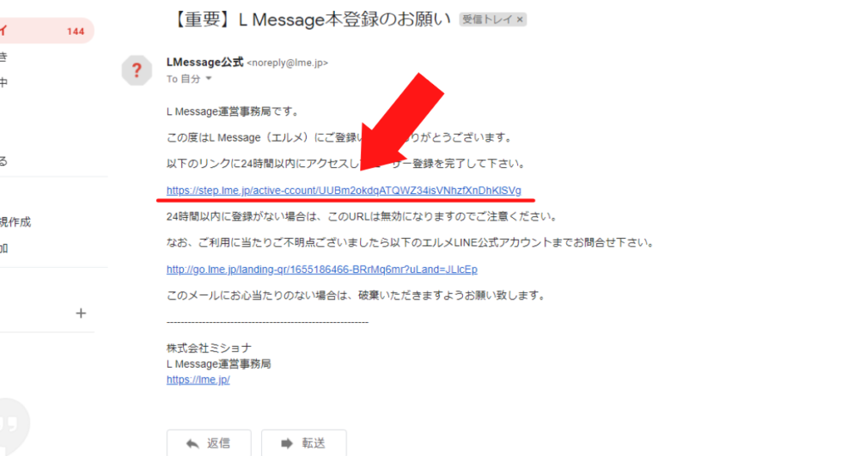Open the go.lme.jp landing-qr link
Viewport: 868px width, 456px height.
click(321, 270)
